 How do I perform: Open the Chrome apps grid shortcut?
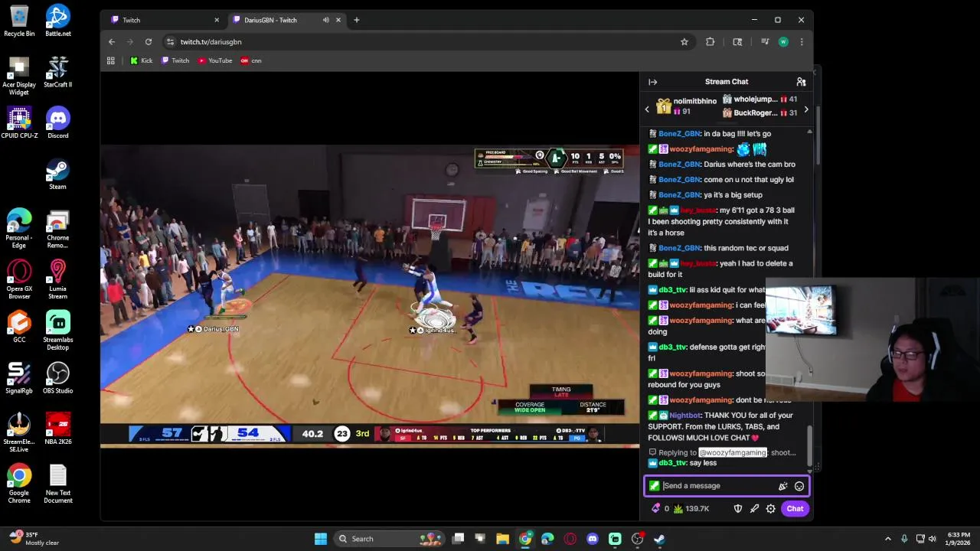pyautogui.click(x=111, y=60)
